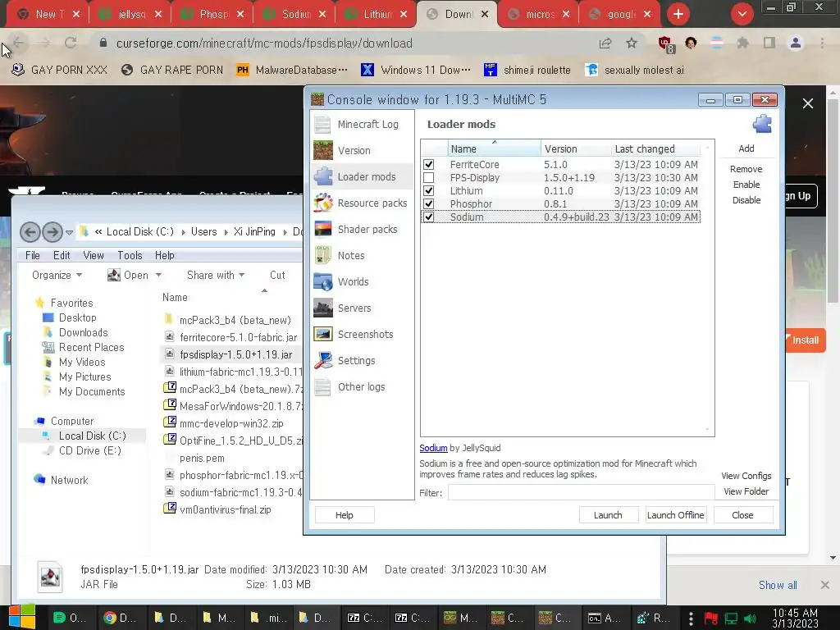Screen dimensions: 840x630
Task: Open the Version page grass block icon
Action: pyautogui.click(x=323, y=151)
